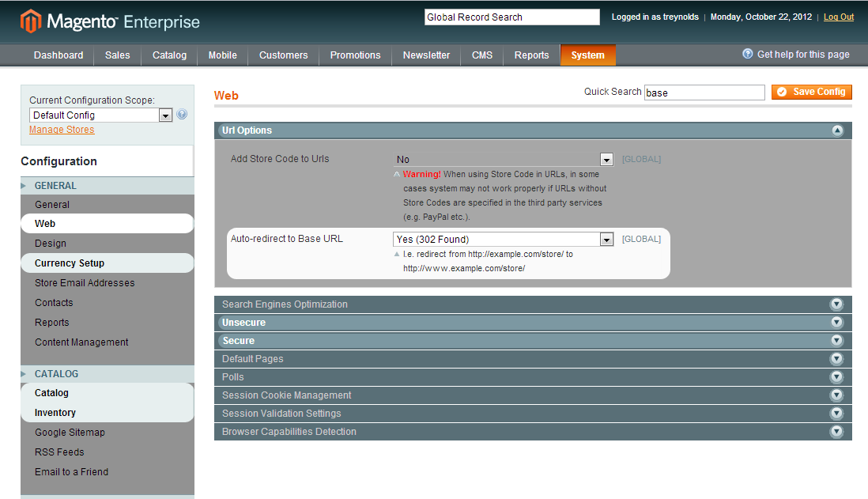Click the red Warning! text
The height and width of the screenshot is (499, 868).
click(x=421, y=174)
